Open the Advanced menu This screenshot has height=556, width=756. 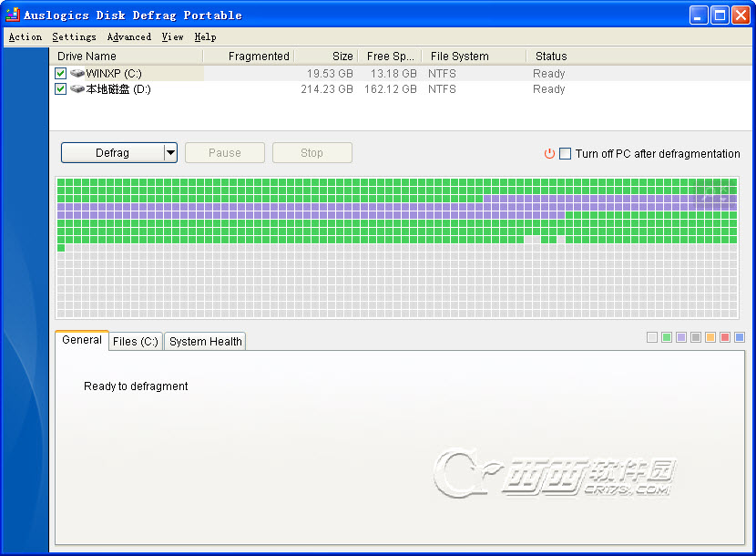pos(128,36)
